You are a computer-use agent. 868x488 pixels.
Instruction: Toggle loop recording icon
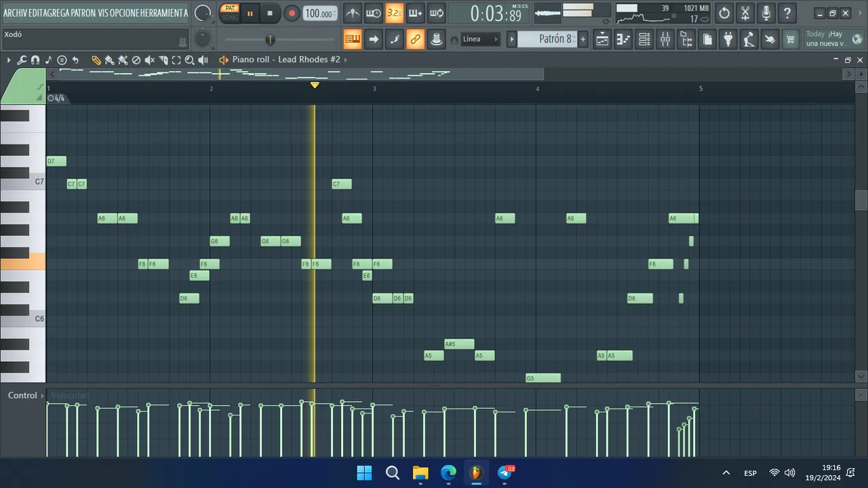pos(437,13)
